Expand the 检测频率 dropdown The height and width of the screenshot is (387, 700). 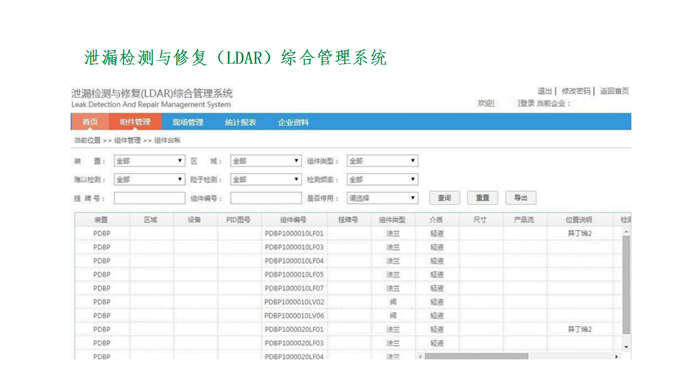[x=382, y=179]
